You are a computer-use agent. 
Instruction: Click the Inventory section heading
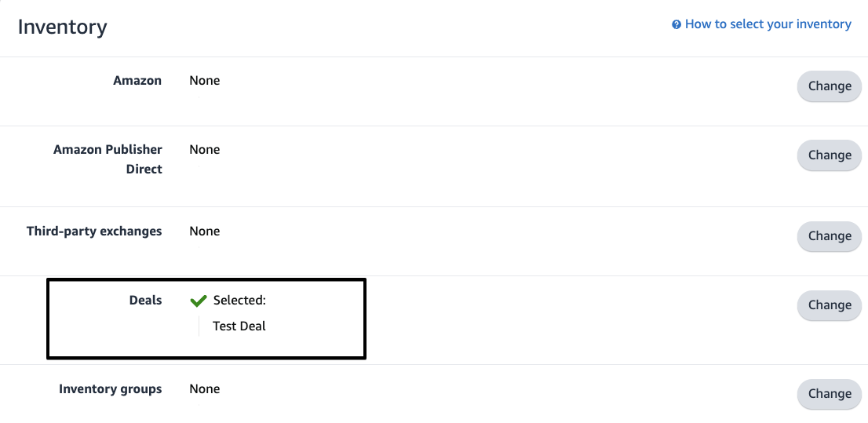tap(63, 27)
